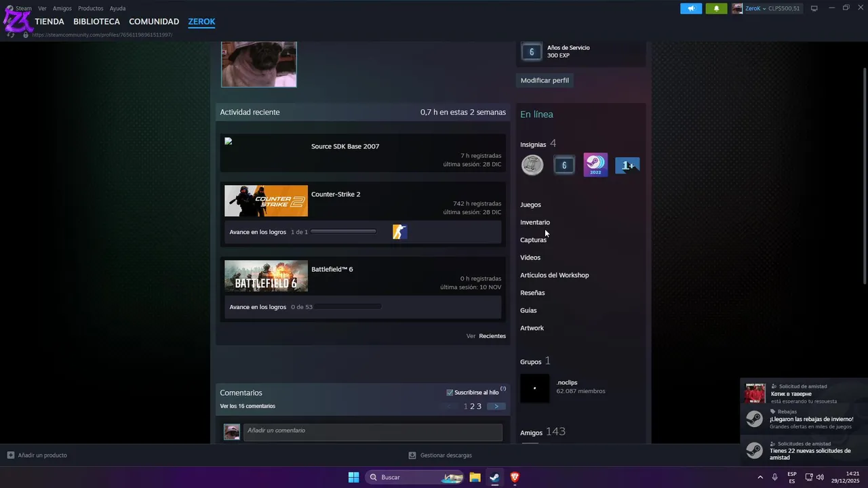Open the Ayuda menu
868x488 pixels.
[117, 8]
